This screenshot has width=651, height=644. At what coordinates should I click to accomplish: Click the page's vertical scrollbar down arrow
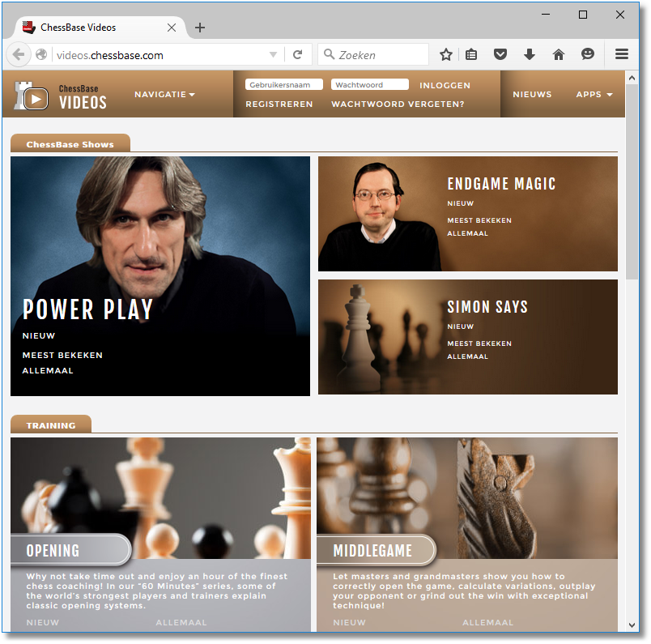coord(632,625)
